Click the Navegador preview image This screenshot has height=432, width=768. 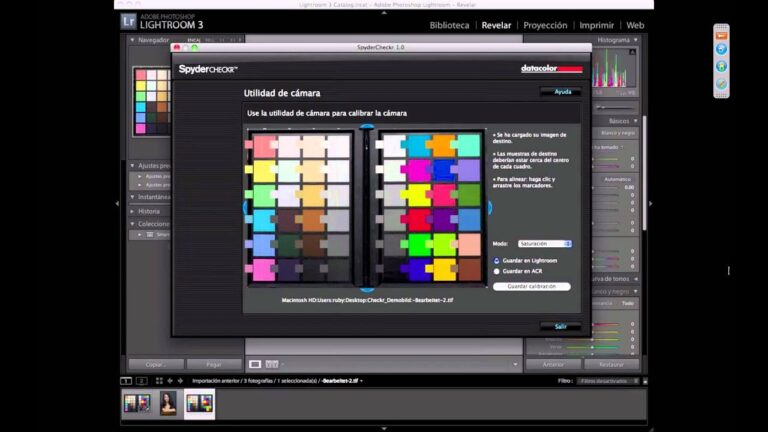[152, 101]
